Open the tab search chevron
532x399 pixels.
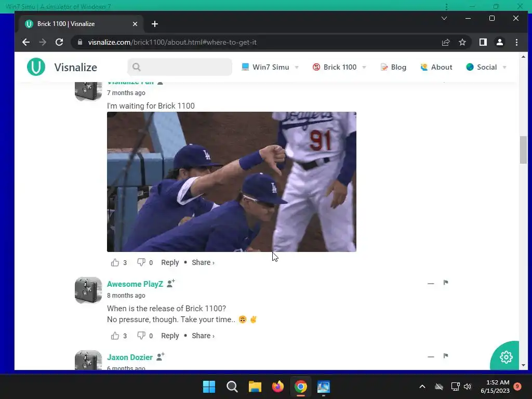tap(444, 18)
